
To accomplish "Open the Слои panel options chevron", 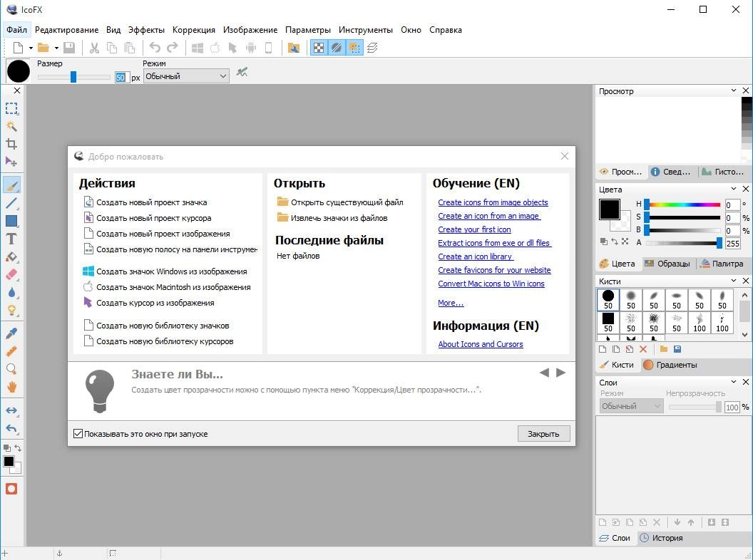I will coord(733,381).
